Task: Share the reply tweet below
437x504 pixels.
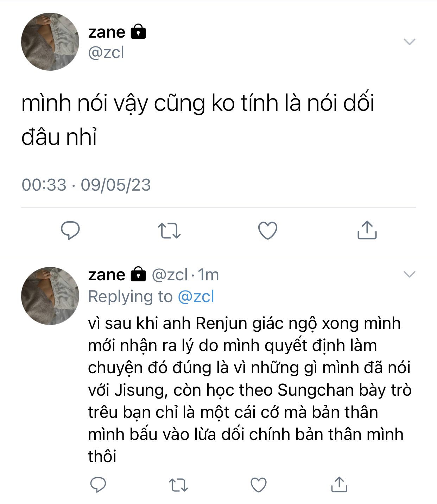Action: [x=339, y=484]
